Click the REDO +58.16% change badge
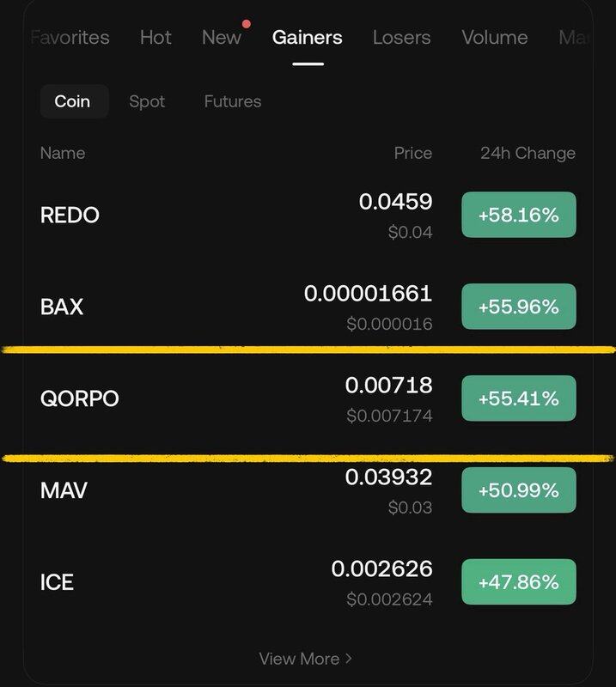This screenshot has height=687, width=616. 518,215
